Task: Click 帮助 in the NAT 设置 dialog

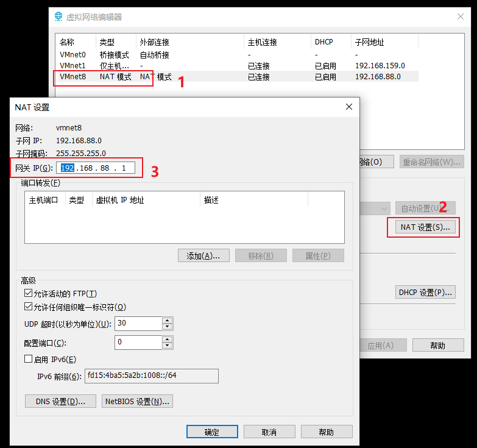Action: pyautogui.click(x=327, y=432)
